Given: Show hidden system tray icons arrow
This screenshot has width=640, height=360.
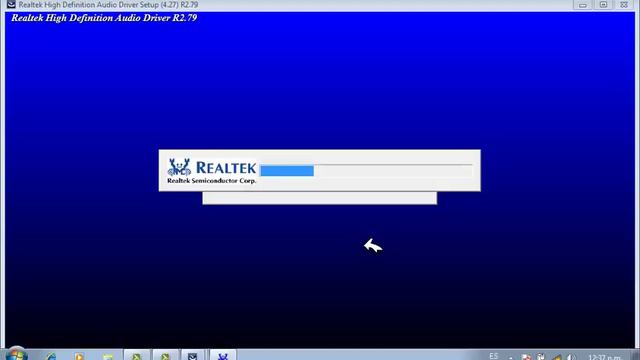Looking at the screenshot, I should point(511,357).
